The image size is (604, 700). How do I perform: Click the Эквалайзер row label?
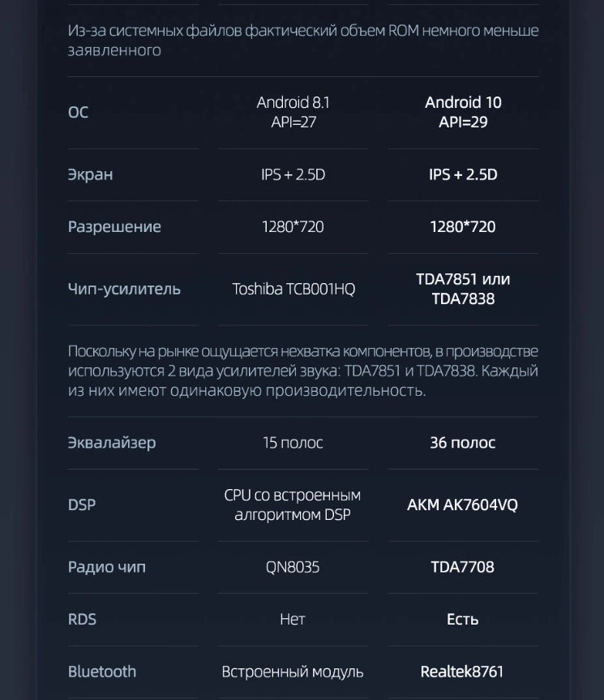(x=112, y=443)
